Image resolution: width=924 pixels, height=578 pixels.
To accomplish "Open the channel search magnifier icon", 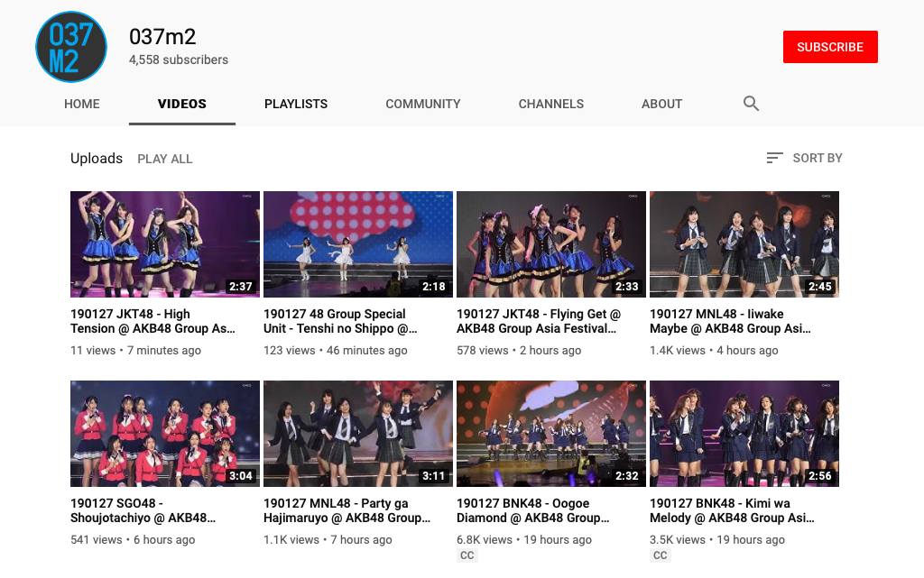I will (751, 104).
